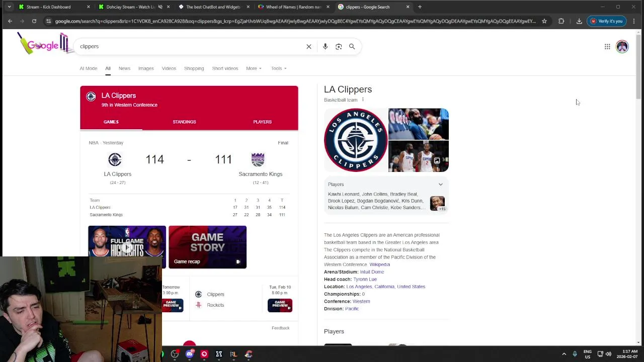This screenshot has height=362, width=644.
Task: Close the clippers - Google Search tab
Action: point(408,7)
